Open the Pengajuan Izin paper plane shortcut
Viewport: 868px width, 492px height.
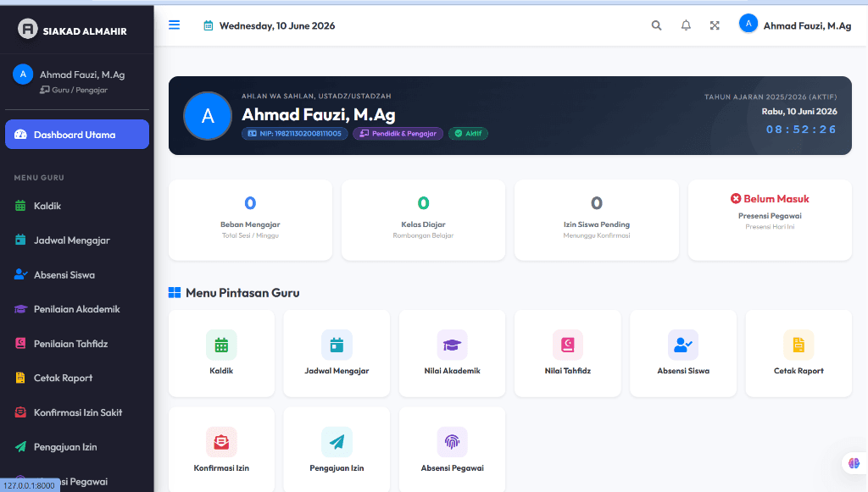337,450
